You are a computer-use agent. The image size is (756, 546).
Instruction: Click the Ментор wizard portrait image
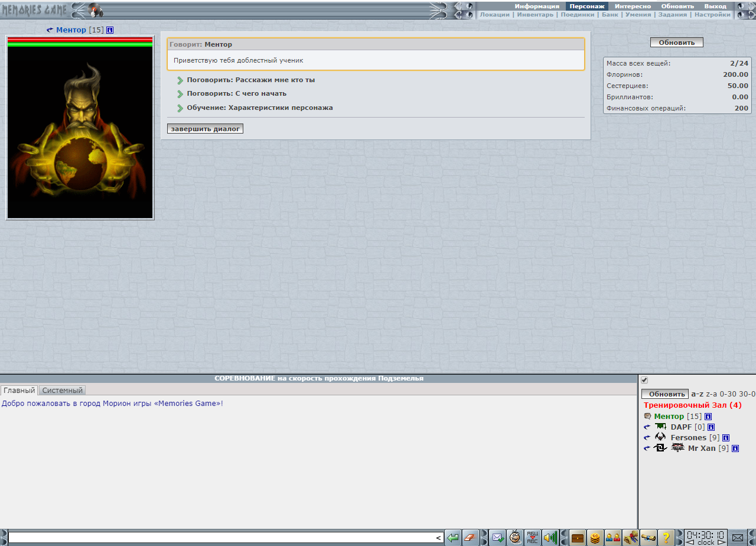80,132
